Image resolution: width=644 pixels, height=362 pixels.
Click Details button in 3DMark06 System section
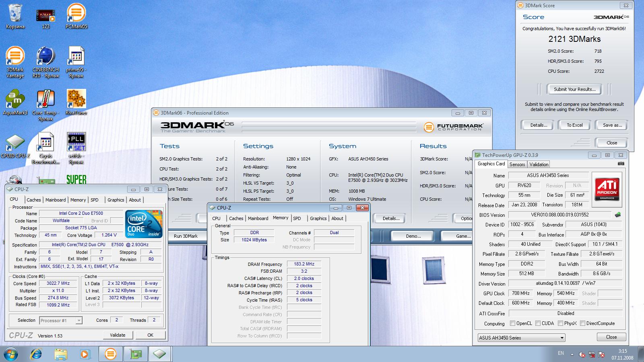click(x=391, y=218)
